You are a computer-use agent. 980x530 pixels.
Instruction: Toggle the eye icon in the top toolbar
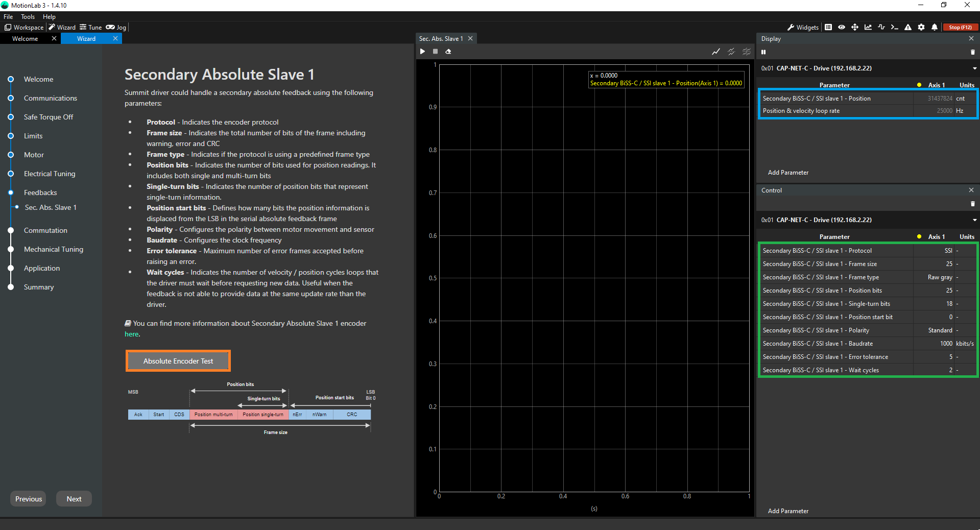(842, 28)
